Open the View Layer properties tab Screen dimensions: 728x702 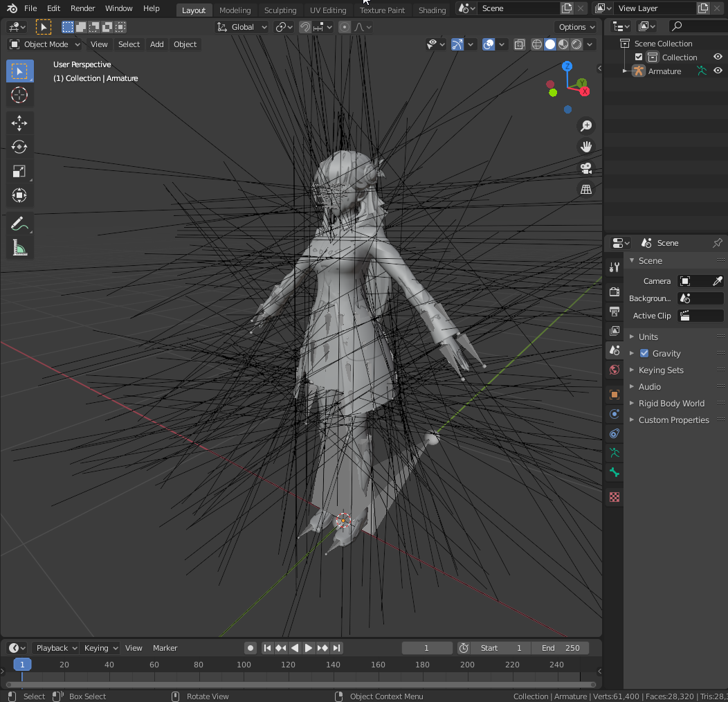[615, 331]
